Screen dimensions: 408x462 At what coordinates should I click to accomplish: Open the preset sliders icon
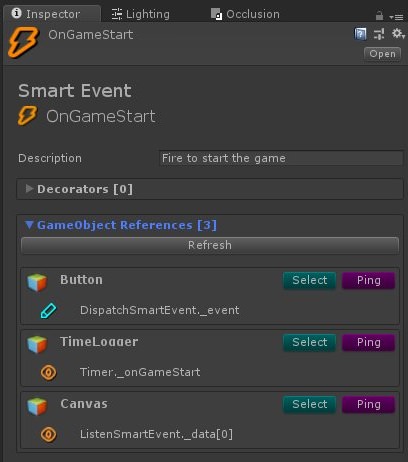coord(379,34)
